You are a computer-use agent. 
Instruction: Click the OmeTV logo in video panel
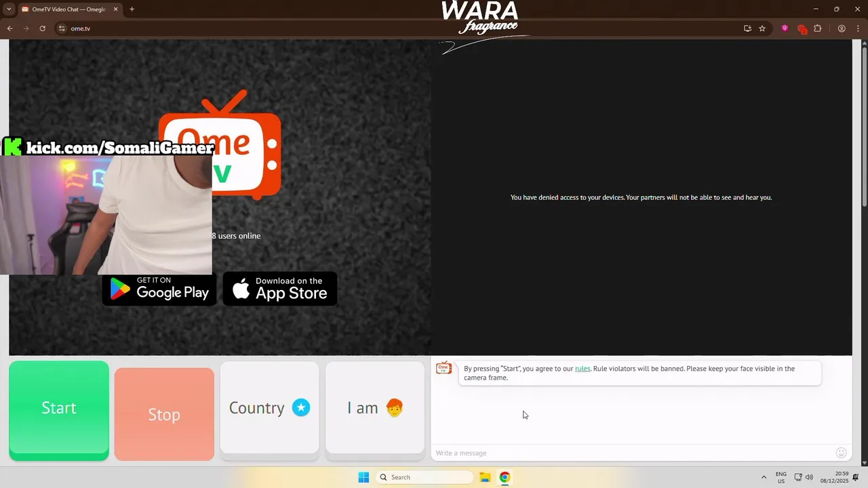pyautogui.click(x=220, y=145)
